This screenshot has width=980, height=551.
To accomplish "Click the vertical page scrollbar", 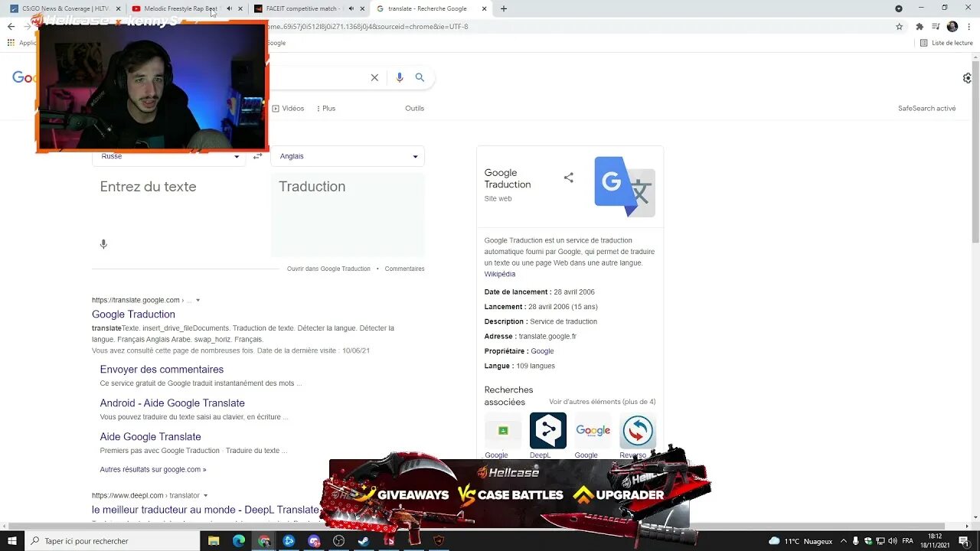I will (975, 153).
